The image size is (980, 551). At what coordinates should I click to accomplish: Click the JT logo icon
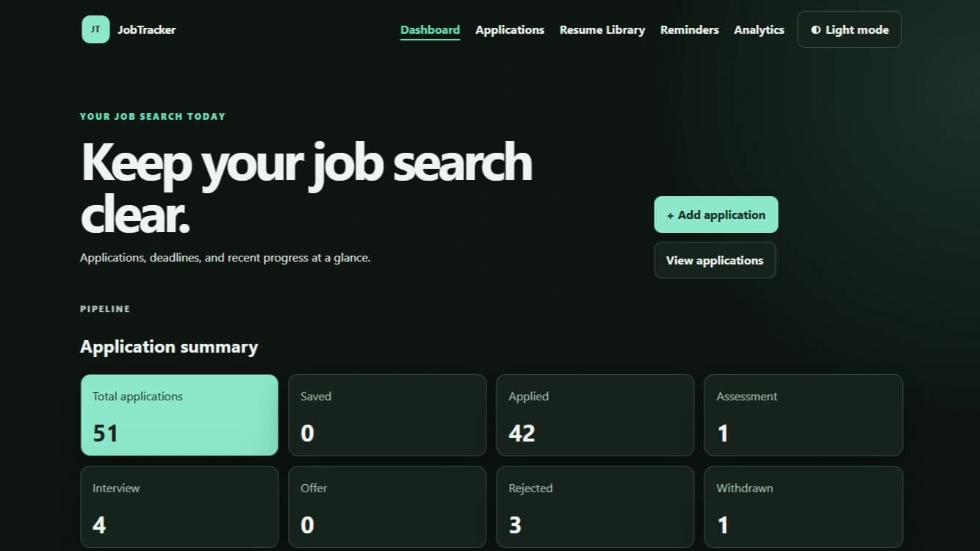96,29
